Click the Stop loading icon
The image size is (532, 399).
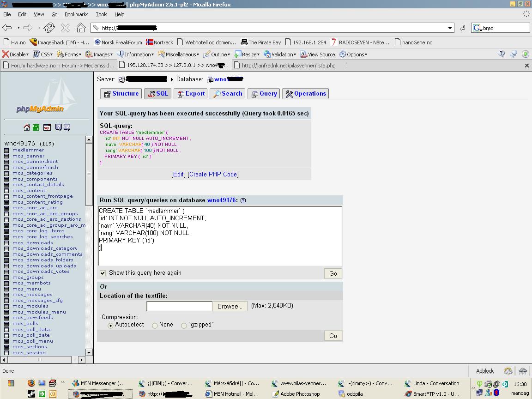tap(65, 28)
